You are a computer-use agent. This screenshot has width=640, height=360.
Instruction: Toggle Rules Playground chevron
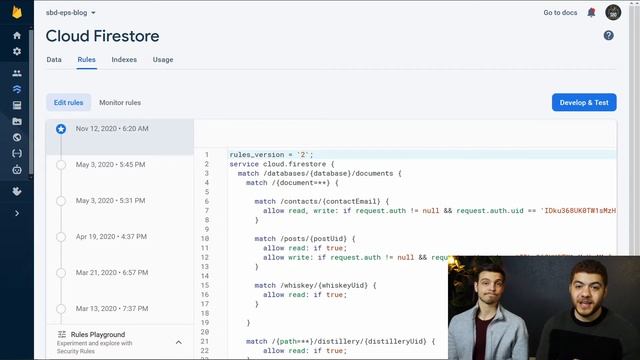[179, 342]
